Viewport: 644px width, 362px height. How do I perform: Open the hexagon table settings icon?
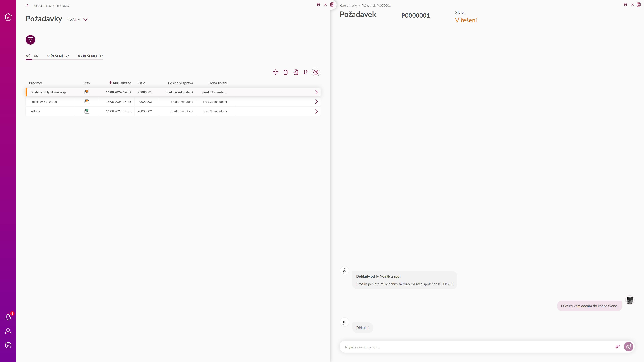(x=316, y=72)
